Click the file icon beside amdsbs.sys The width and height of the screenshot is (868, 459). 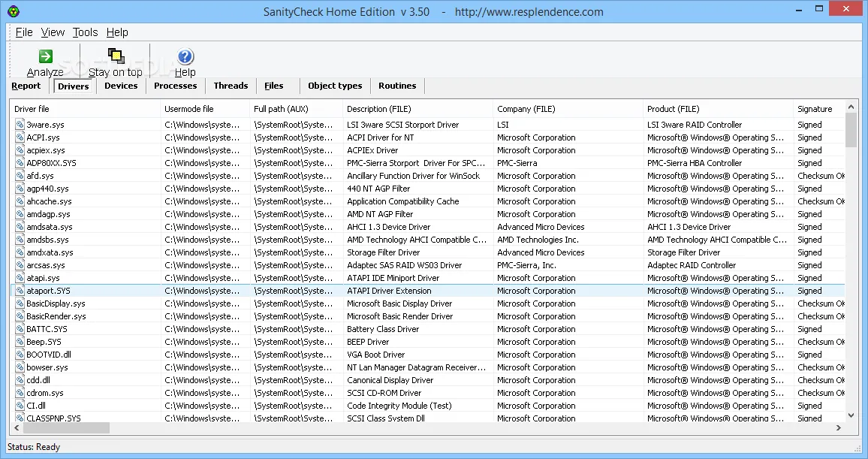(20, 239)
